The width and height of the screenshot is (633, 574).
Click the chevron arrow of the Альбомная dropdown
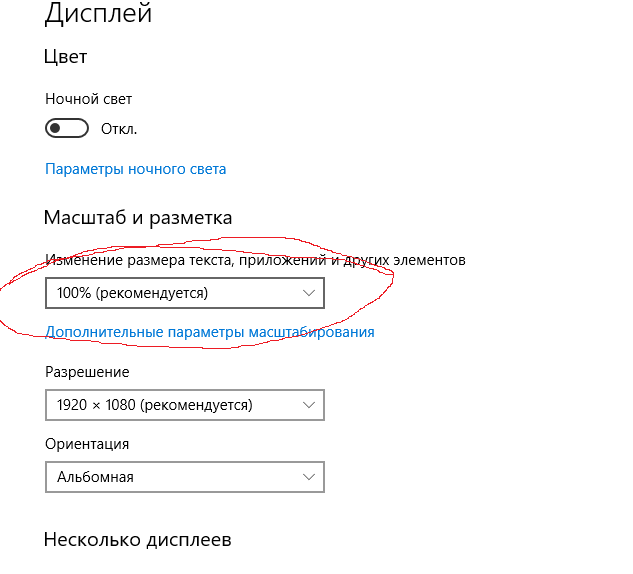(310, 477)
